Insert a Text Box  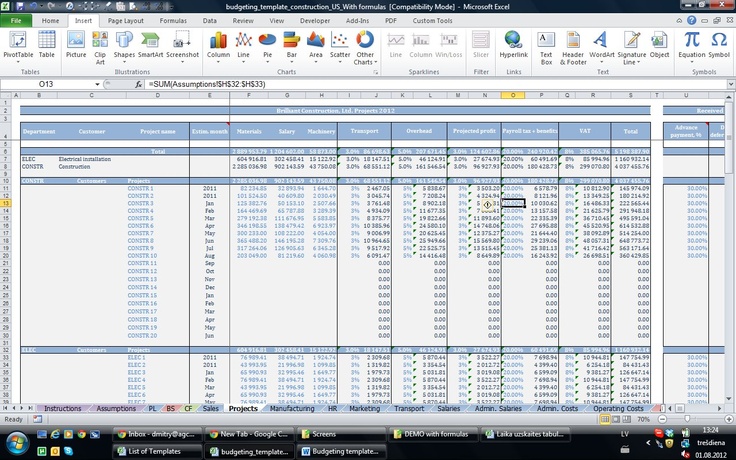546,45
